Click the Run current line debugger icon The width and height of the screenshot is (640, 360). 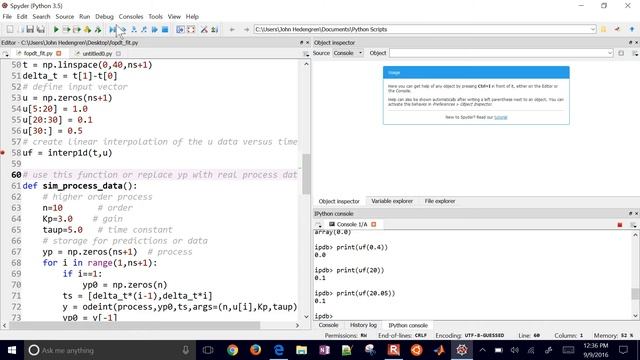(x=123, y=29)
